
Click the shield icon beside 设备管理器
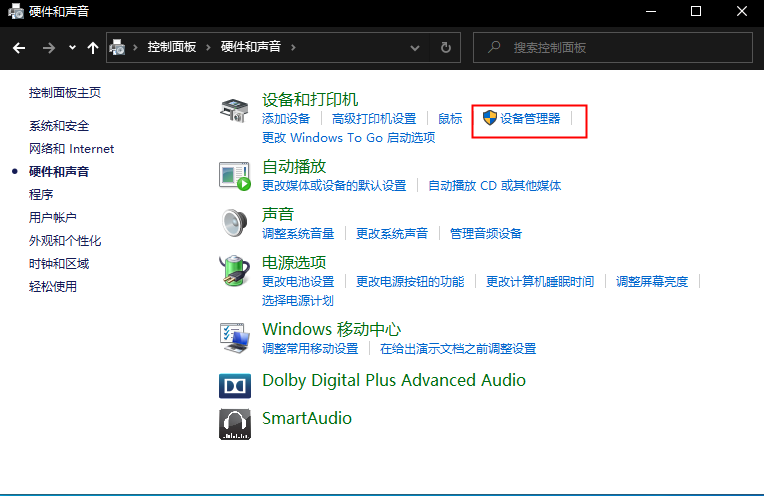point(489,117)
